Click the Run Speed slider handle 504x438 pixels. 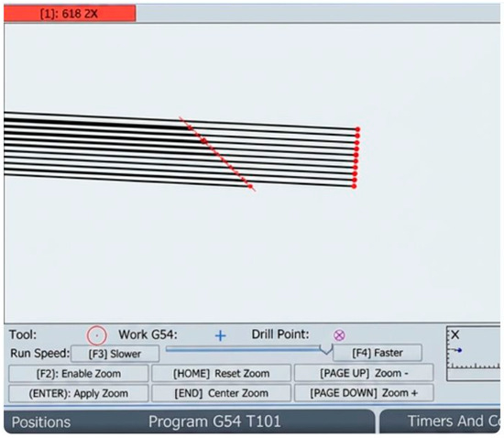pyautogui.click(x=326, y=349)
